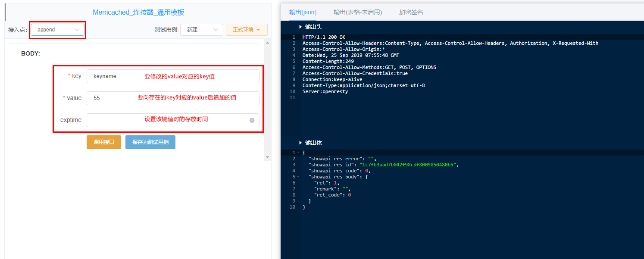Click the "showapi_res_error" line

tap(342, 159)
